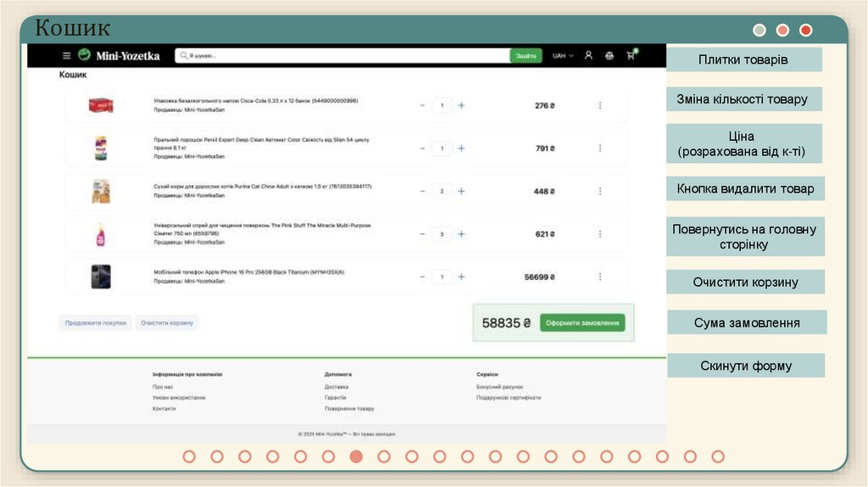This screenshot has height=487, width=868.
Task: Increase quantity of Coca-Cola pack
Action: click(461, 105)
